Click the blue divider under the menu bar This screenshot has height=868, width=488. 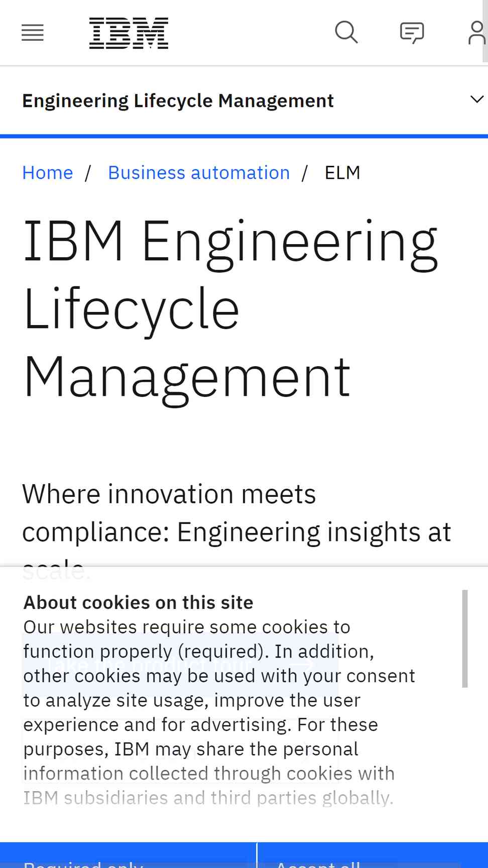[244, 136]
